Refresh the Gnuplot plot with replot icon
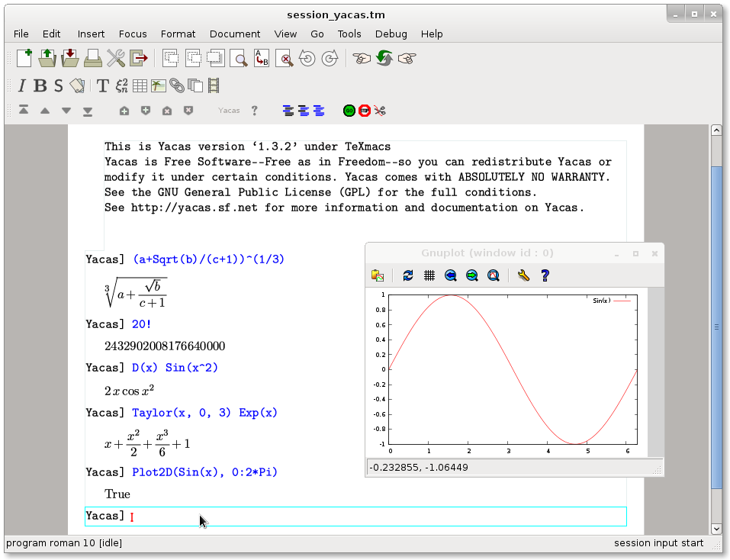This screenshot has height=560, width=730. pyautogui.click(x=408, y=275)
